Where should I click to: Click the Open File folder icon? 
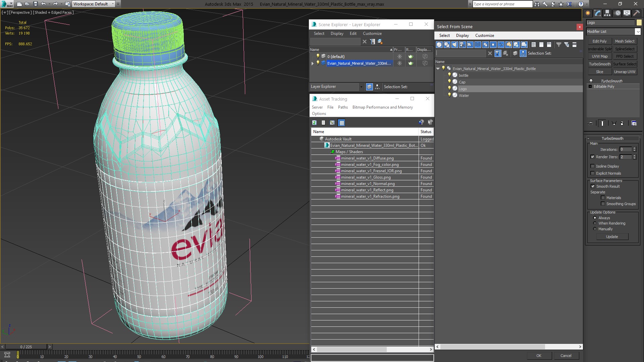(27, 4)
